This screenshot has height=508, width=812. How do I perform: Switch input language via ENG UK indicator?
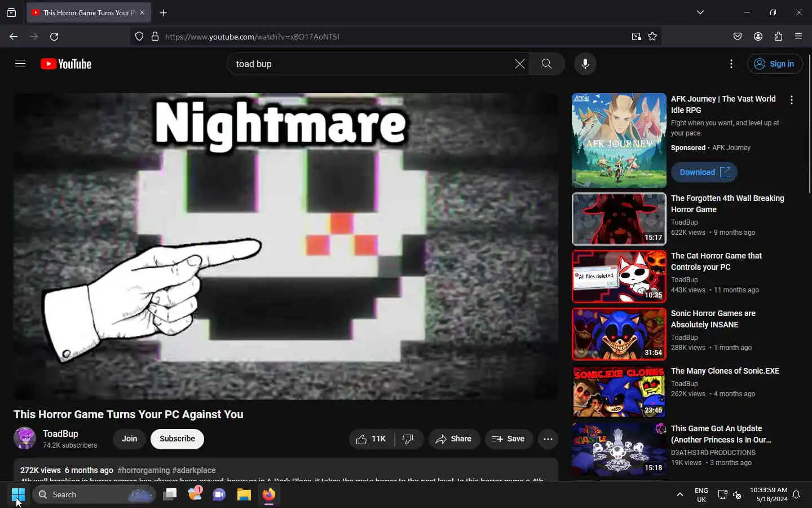(701, 495)
